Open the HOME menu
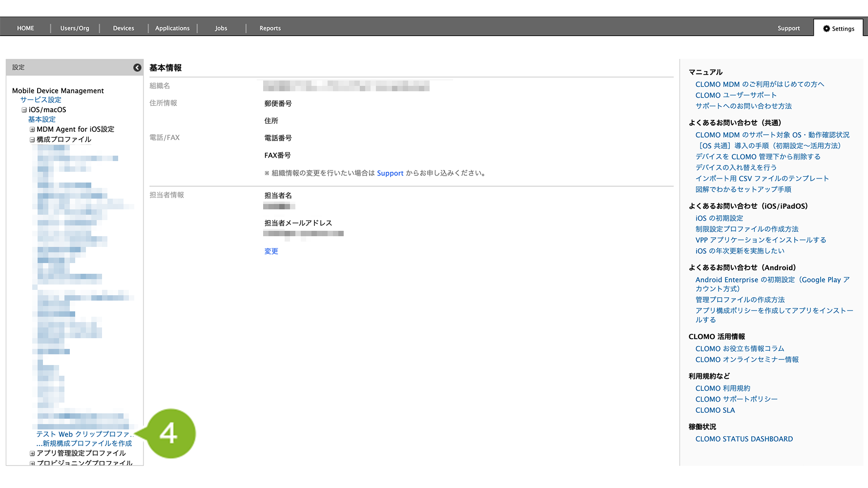The height and width of the screenshot is (488, 868). point(25,28)
